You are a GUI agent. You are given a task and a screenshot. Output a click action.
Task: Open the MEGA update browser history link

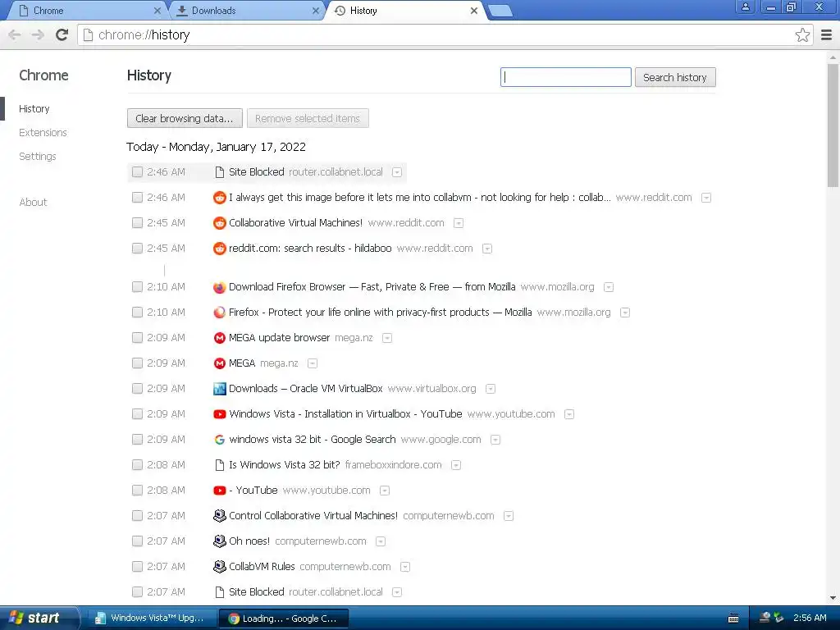click(x=279, y=338)
